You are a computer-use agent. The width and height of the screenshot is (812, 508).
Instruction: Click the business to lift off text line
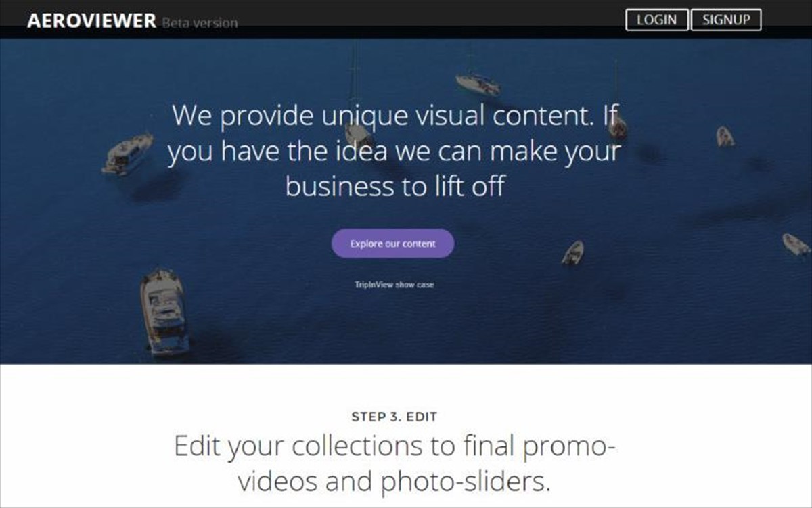point(395,185)
